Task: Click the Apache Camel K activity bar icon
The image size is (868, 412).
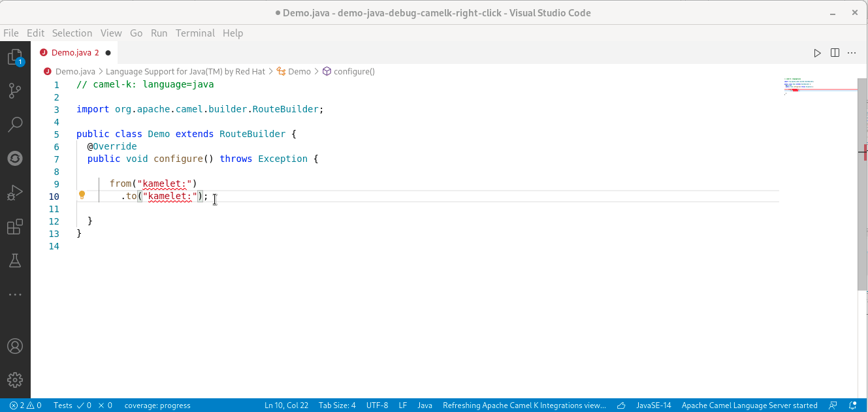Action: click(15, 157)
